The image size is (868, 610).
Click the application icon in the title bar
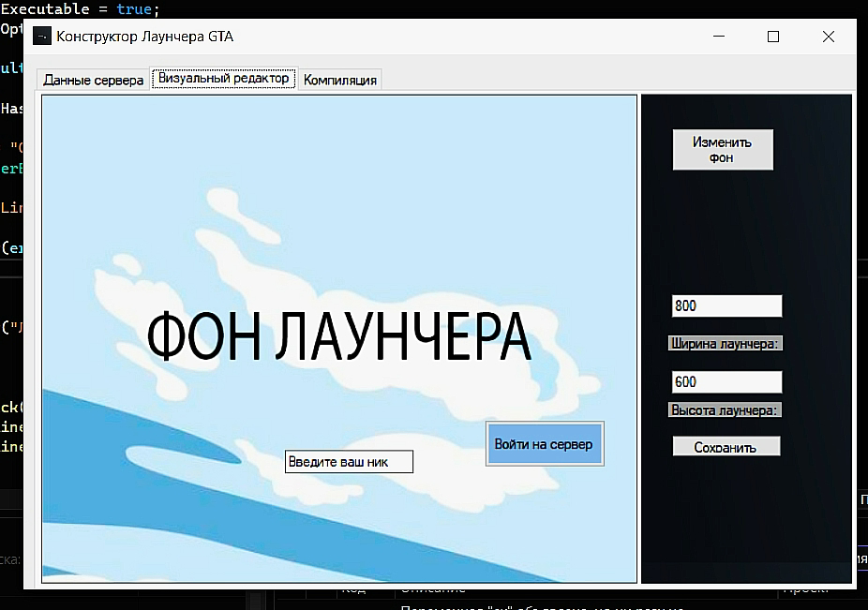39,36
